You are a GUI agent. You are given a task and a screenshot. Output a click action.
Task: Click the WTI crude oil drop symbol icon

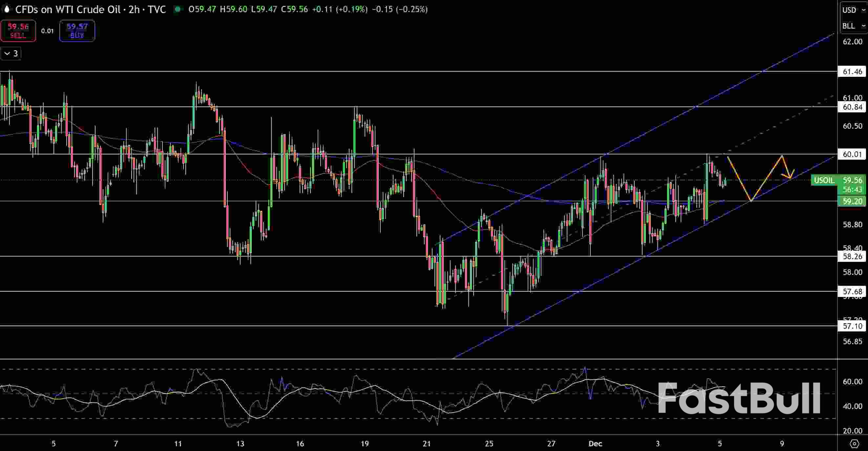tap(7, 10)
